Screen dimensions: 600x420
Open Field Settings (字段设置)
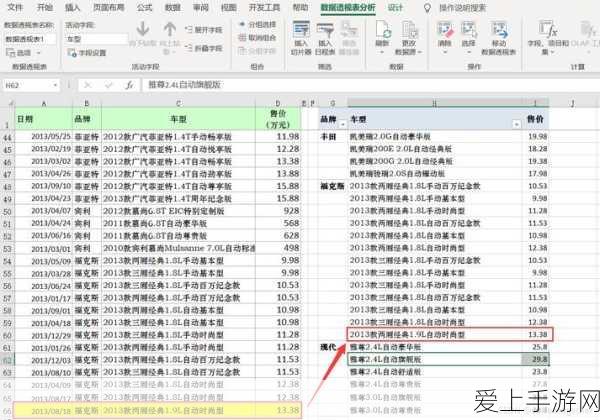tap(87, 53)
